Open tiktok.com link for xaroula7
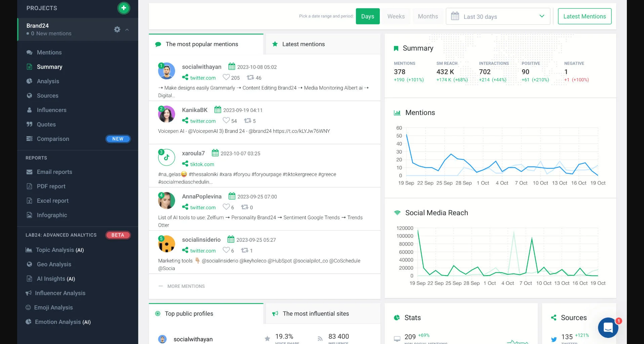This screenshot has width=644, height=344. (x=202, y=164)
